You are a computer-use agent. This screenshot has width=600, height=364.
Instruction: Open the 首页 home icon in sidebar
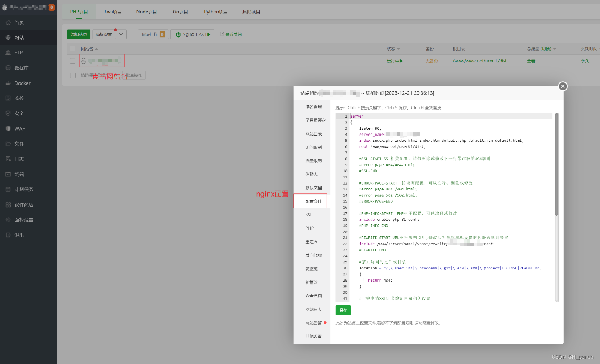(8, 23)
